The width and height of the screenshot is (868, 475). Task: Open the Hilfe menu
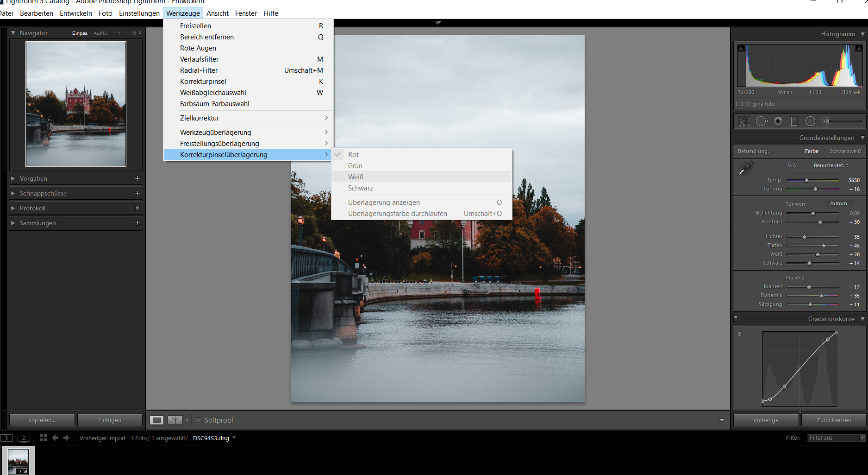pos(271,13)
